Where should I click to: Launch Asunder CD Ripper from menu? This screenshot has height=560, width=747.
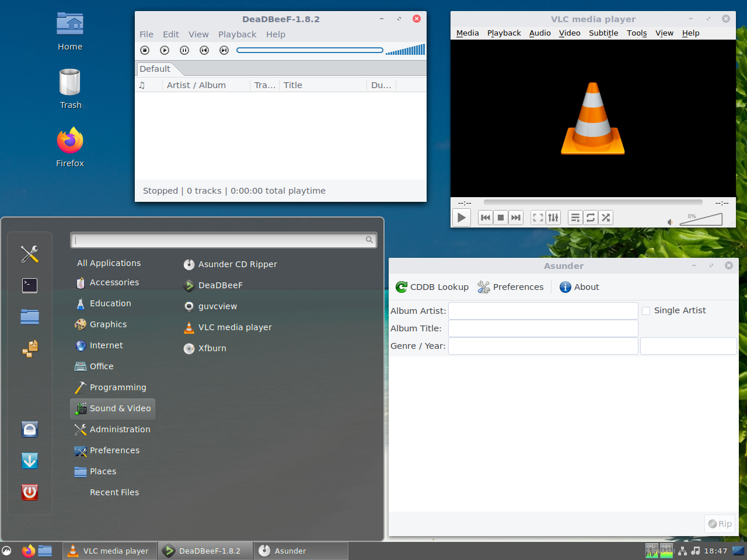pos(231,264)
